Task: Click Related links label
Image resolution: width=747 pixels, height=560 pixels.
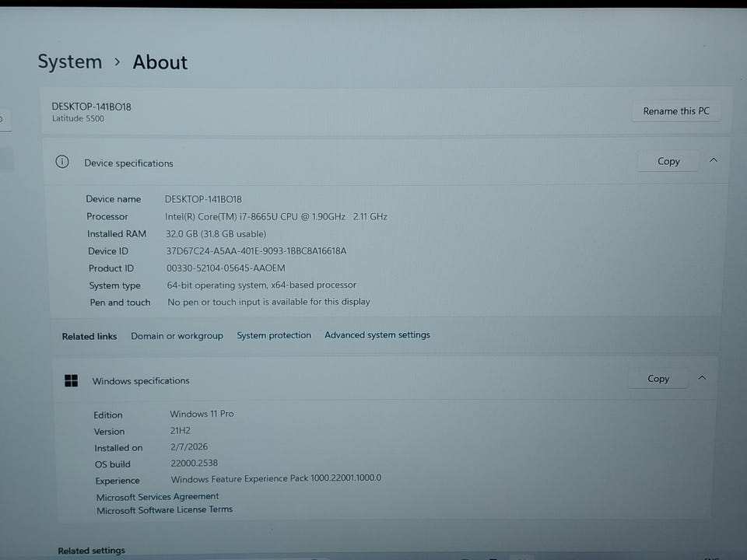Action: (x=89, y=337)
